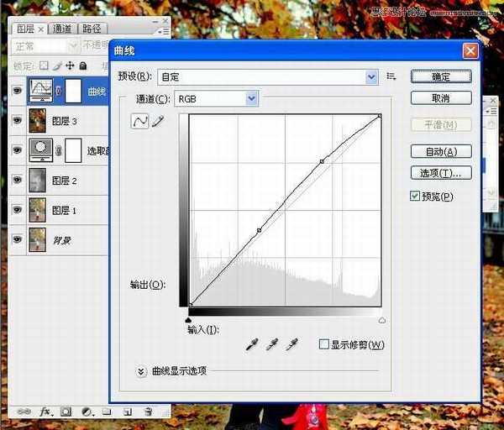Viewport: 504px width, 430px height.
Task: Select 背景 layer thumbnail
Action: click(38, 239)
